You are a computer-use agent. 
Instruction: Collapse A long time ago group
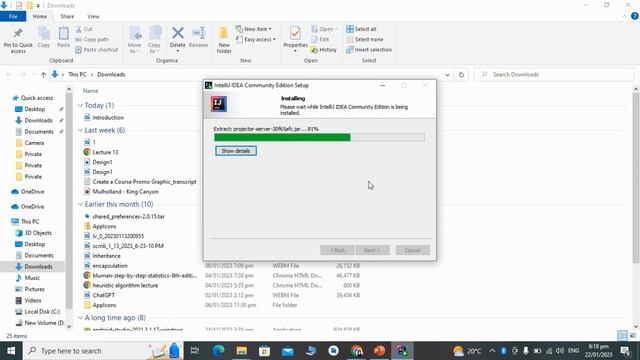coord(80,318)
